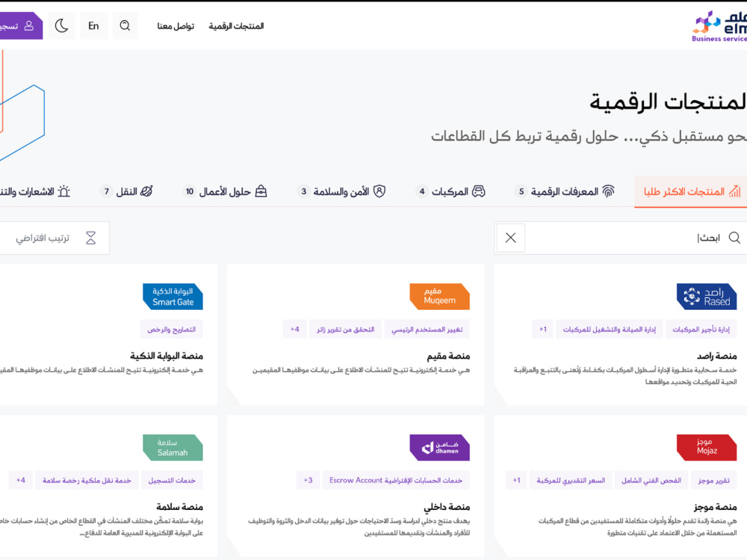The height and width of the screenshot is (560, 747).
Task: Open the Smart Gate product logo
Action: pos(173,296)
